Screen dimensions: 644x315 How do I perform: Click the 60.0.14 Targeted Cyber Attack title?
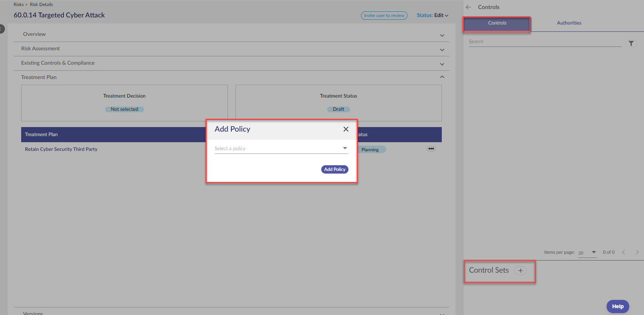(x=59, y=15)
